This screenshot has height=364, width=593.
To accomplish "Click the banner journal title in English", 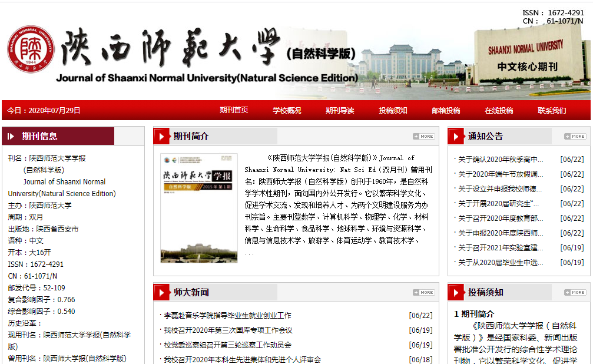I will [207, 78].
